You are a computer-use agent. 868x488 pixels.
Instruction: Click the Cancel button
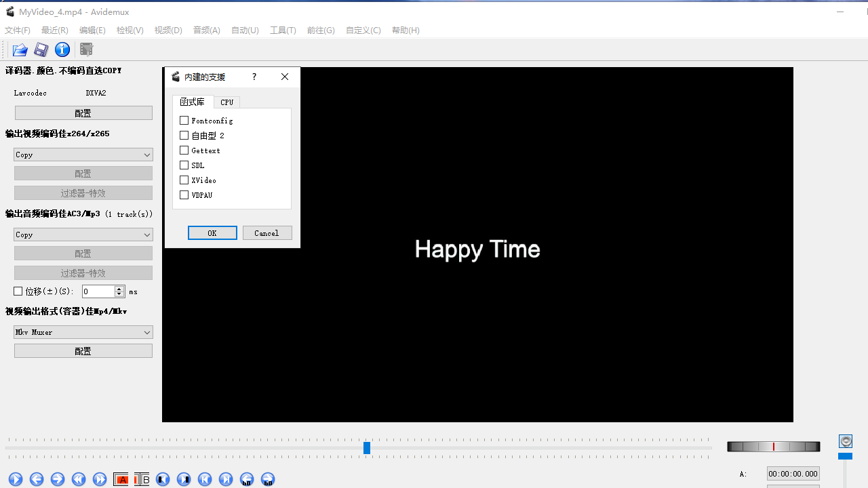[267, 233]
